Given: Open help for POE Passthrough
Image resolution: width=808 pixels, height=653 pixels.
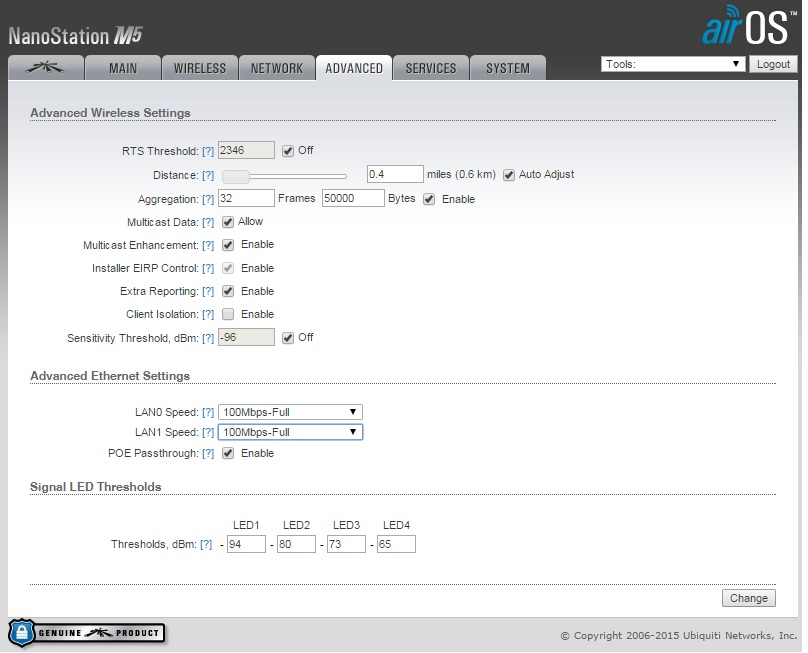Looking at the screenshot, I should 208,454.
